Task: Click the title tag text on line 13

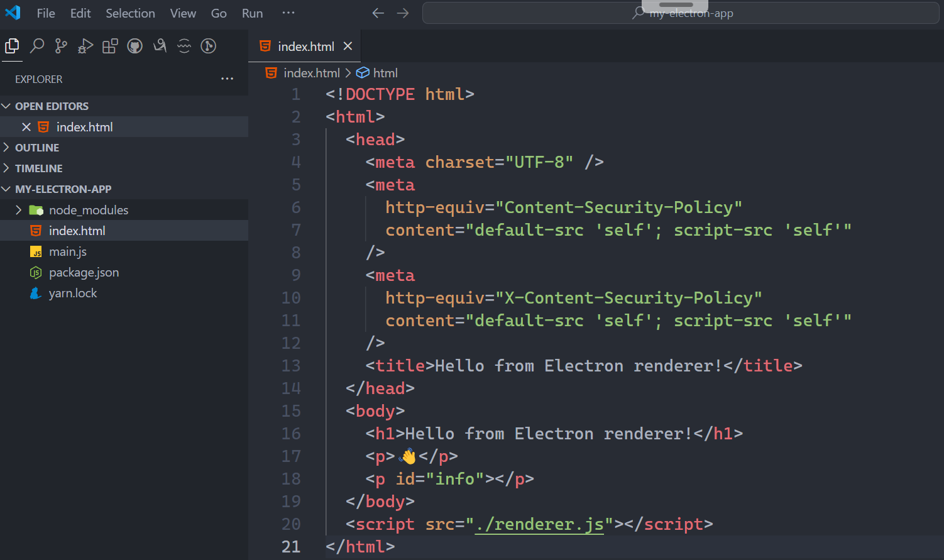Action: pos(578,366)
